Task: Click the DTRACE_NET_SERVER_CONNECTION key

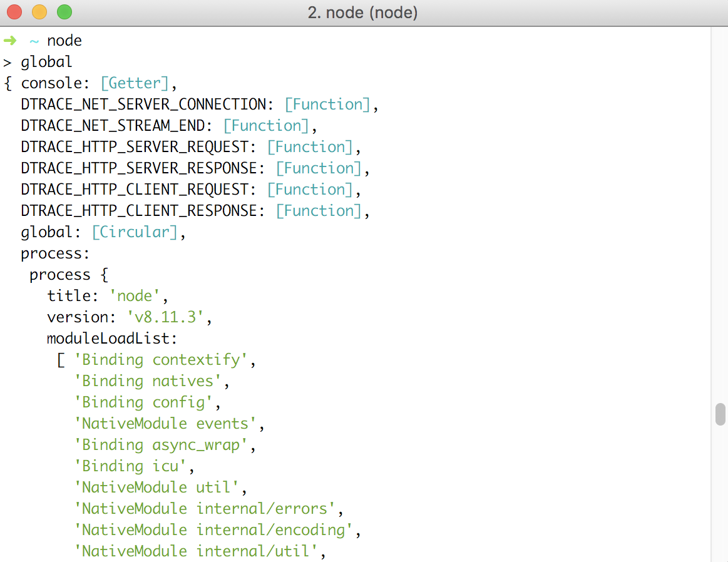Action: [x=143, y=105]
